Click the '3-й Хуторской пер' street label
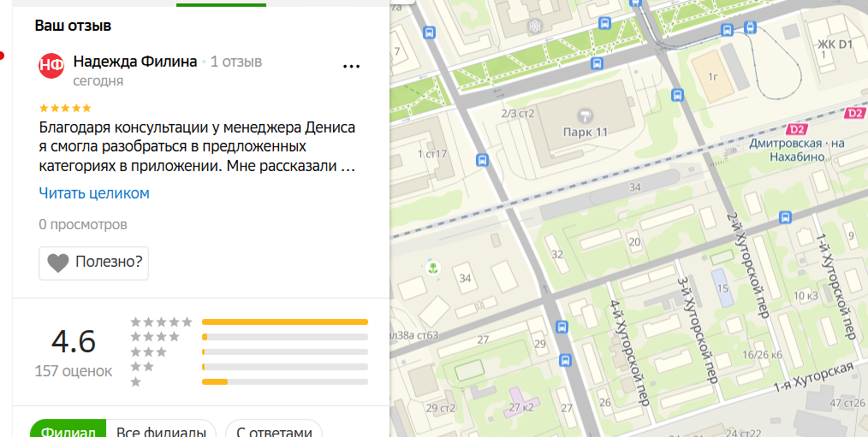This screenshot has width=868, height=437. pyautogui.click(x=698, y=328)
